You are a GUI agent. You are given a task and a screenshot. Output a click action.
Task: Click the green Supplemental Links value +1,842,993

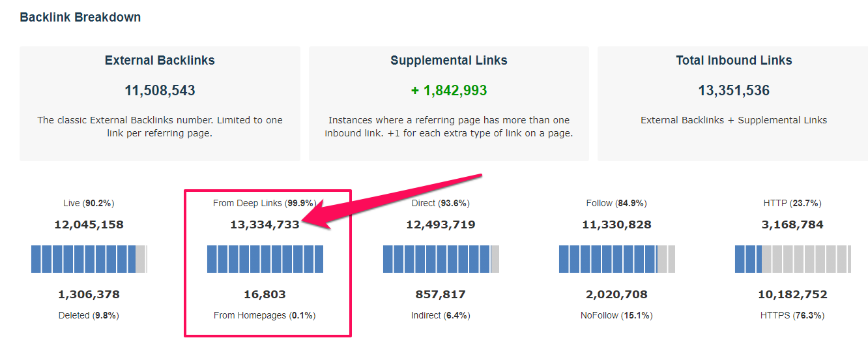(x=449, y=91)
